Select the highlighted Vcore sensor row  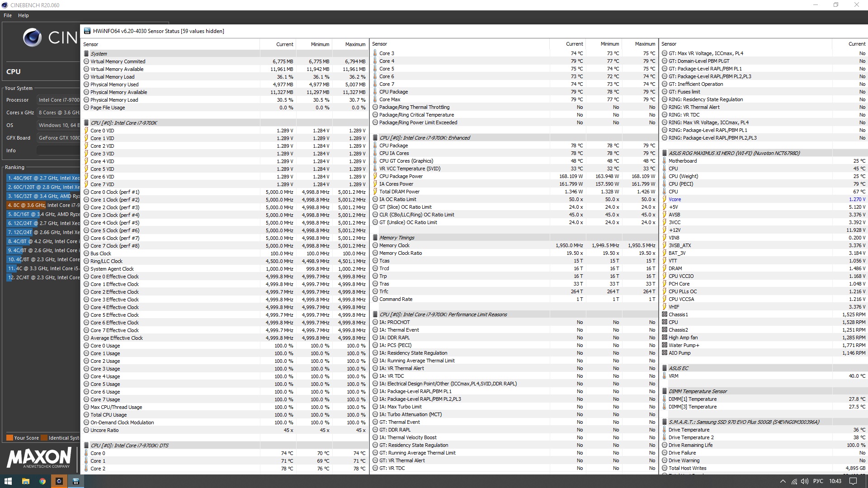click(x=675, y=199)
